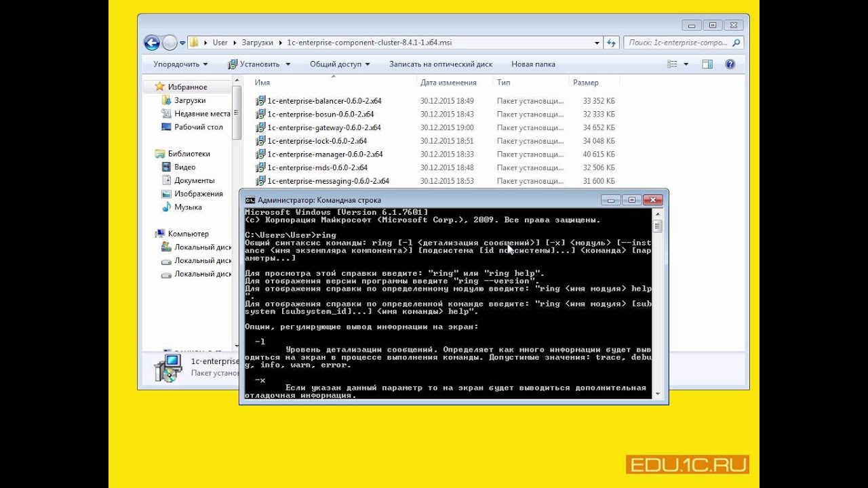This screenshot has height=488, width=868.
Task: Click the Explorer forward navigation arrow
Action: pos(170,42)
